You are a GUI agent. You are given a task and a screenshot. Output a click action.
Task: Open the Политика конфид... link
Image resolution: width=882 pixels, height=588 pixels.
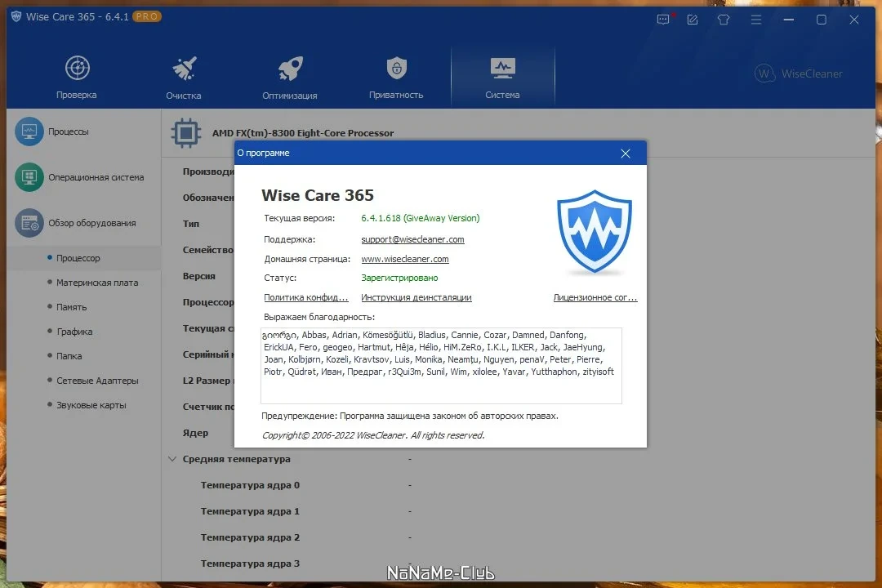[x=306, y=297]
